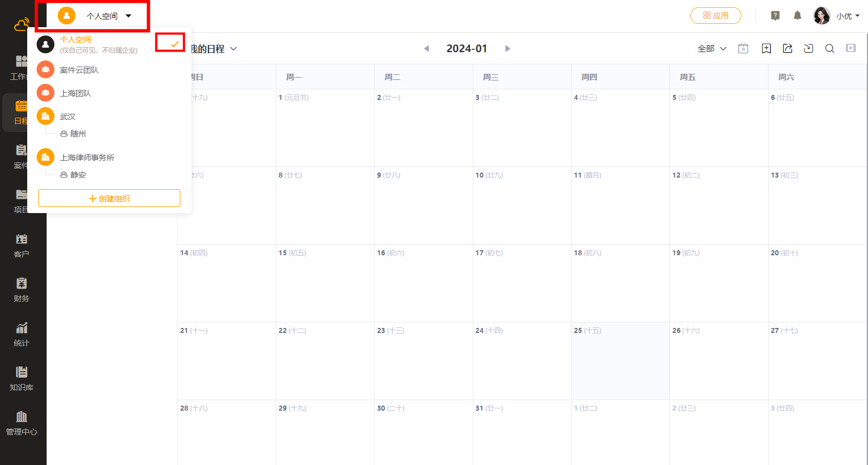Go to the next month arrow

[x=507, y=49]
